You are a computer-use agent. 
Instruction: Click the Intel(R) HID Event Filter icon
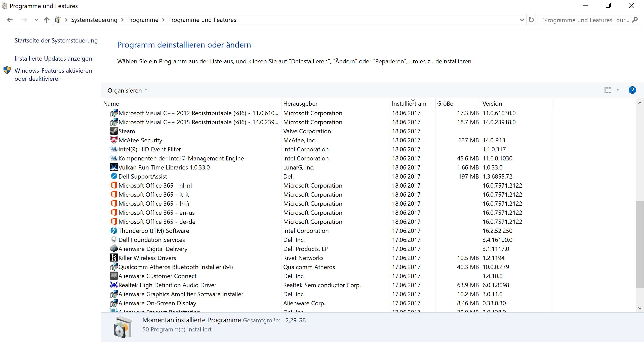(114, 149)
